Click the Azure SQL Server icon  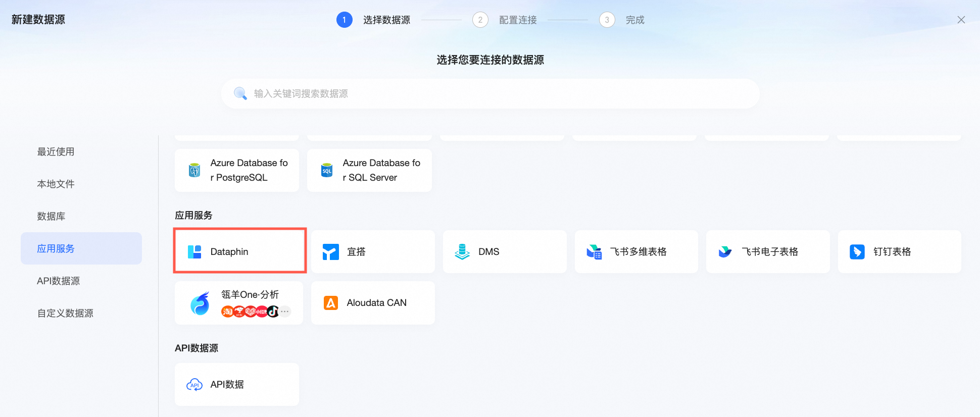pos(327,170)
